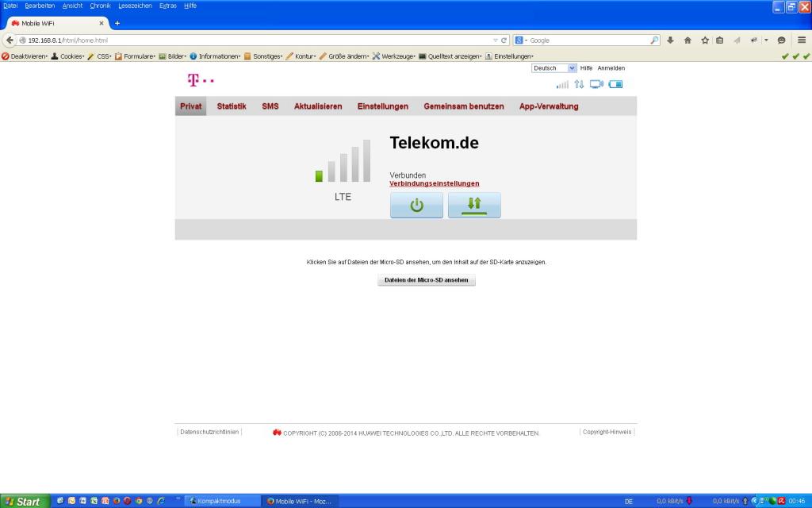Image resolution: width=812 pixels, height=508 pixels.
Task: Click the signal strength status icon
Action: point(562,84)
